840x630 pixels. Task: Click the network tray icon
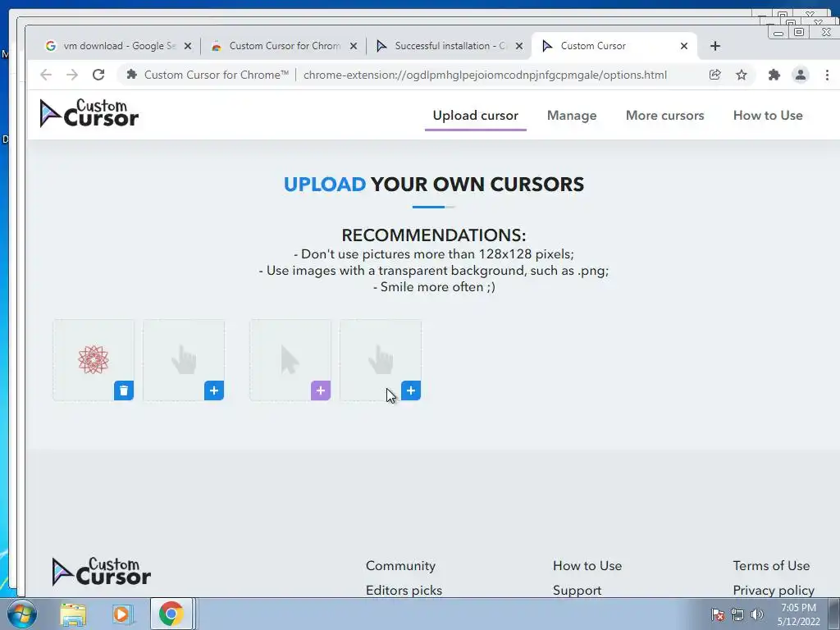click(737, 614)
